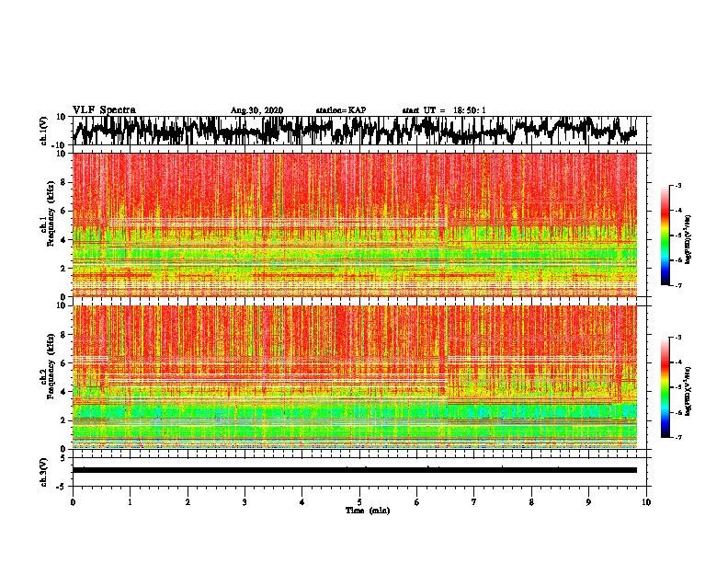
Task: Click the "VLF Spectra" title text
Action: 104,110
